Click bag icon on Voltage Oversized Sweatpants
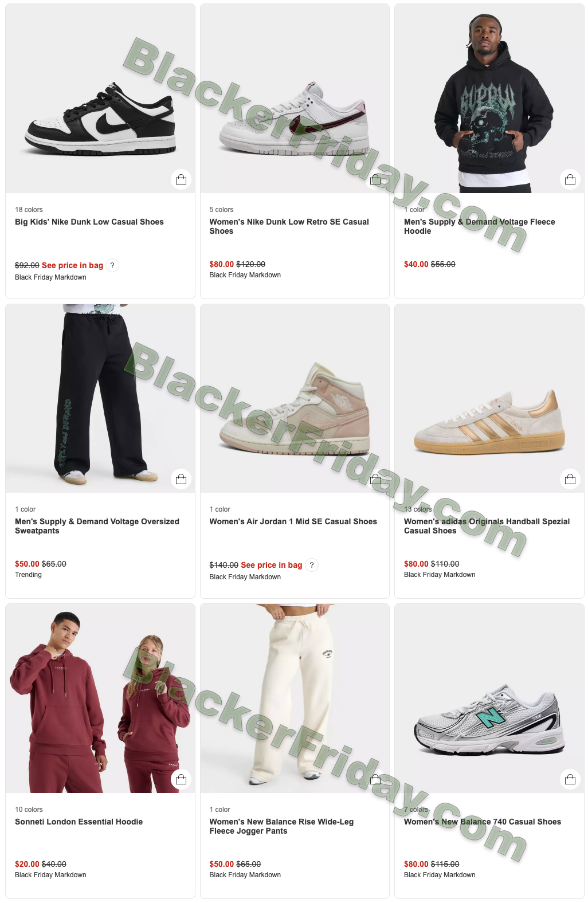588x903 pixels. pos(181,479)
